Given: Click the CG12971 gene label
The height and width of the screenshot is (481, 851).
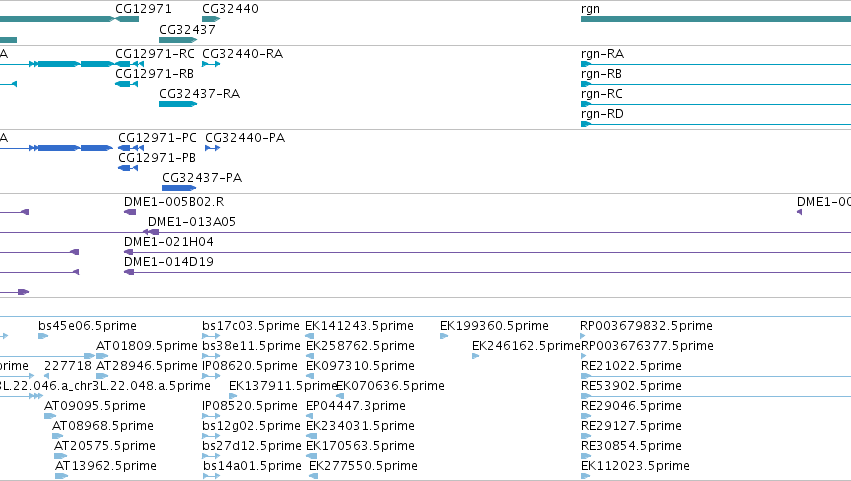Looking at the screenshot, I should click(x=143, y=9).
